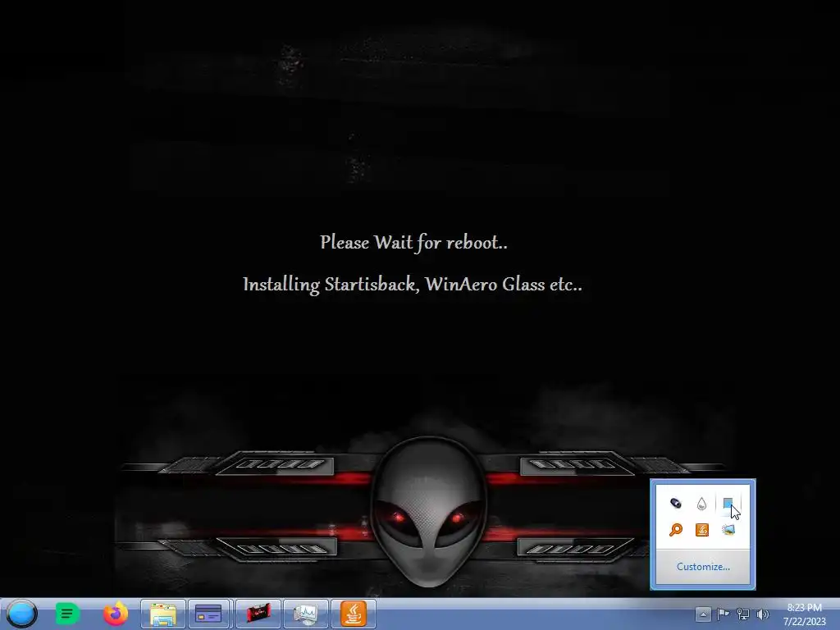Viewport: 840px width, 630px height.
Task: Open Firefox from the taskbar
Action: coord(116,614)
